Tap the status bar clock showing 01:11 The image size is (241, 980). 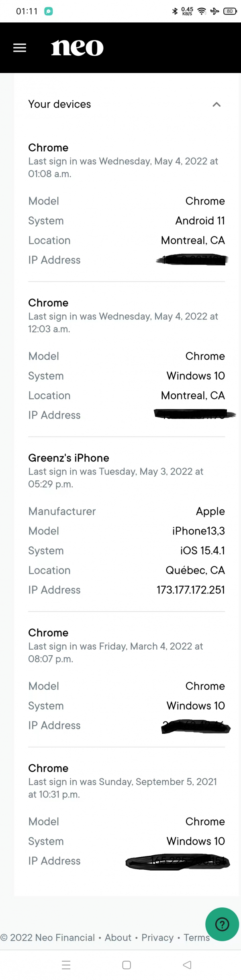pos(27,11)
